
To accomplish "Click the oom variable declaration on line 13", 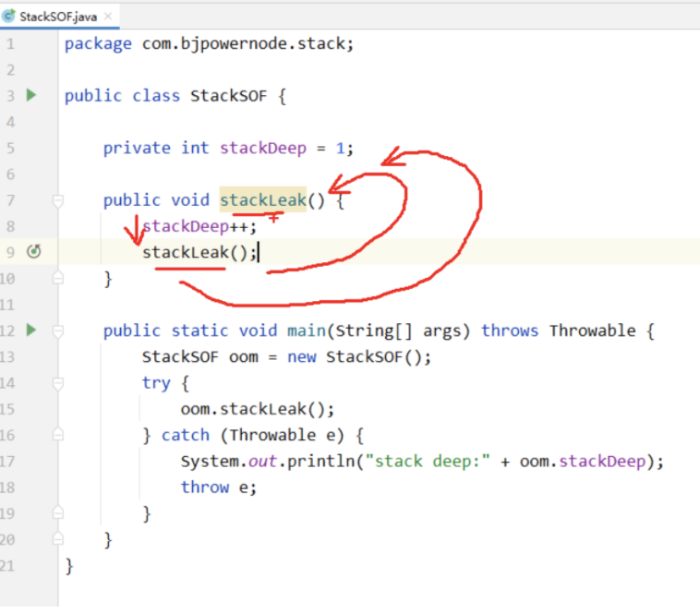I will click(x=244, y=357).
